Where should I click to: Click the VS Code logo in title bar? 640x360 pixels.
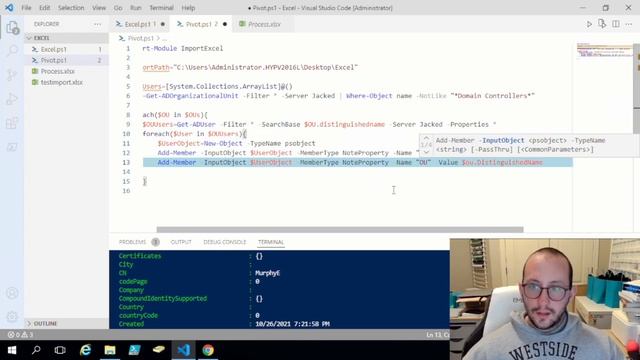point(9,8)
